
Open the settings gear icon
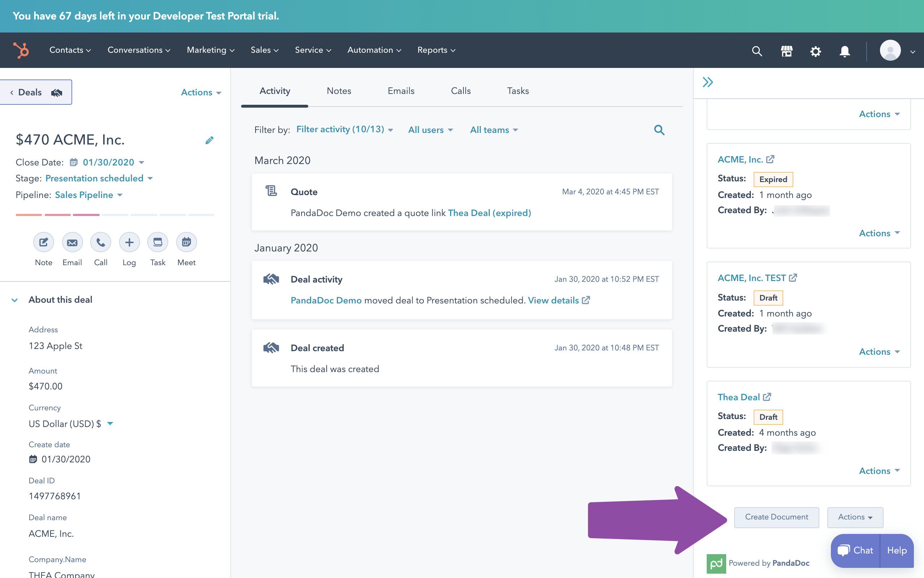816,51
